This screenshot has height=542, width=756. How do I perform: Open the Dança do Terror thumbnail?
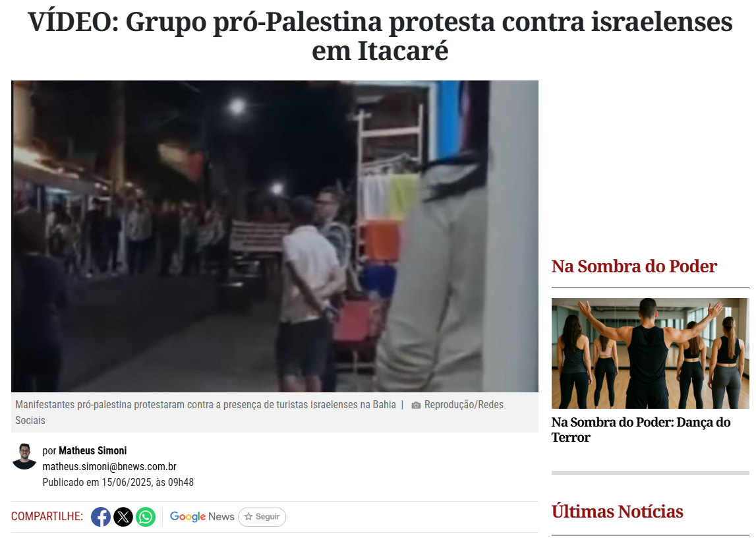[651, 353]
